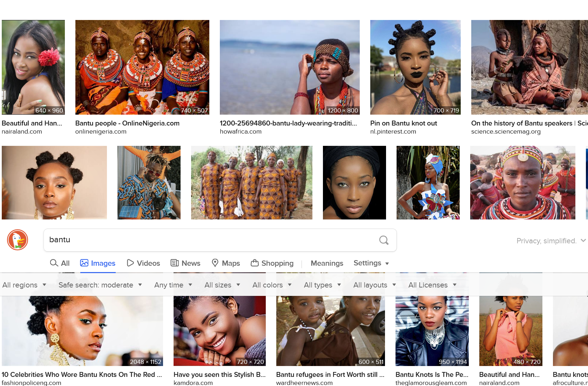This screenshot has width=588, height=386.
Task: Open the group of women in orange dresses image
Action: pyautogui.click(x=252, y=183)
